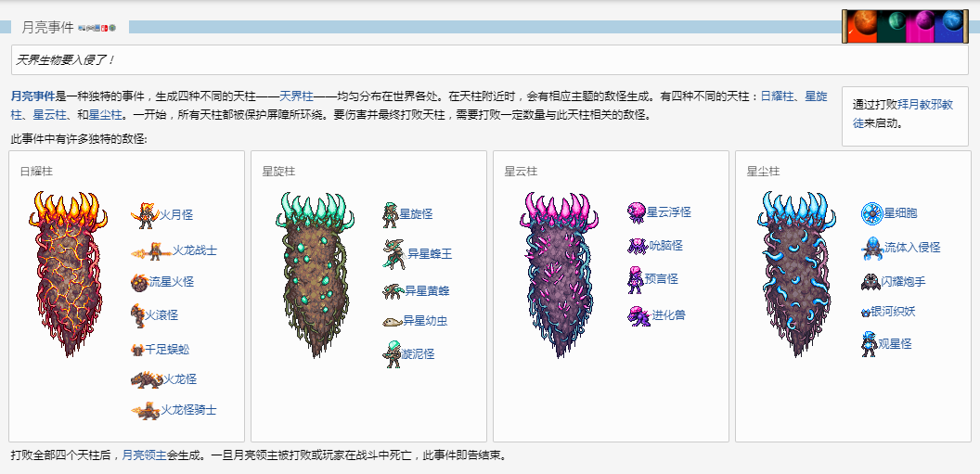Click the 流星火怪 enemy sprite icon

[x=139, y=282]
